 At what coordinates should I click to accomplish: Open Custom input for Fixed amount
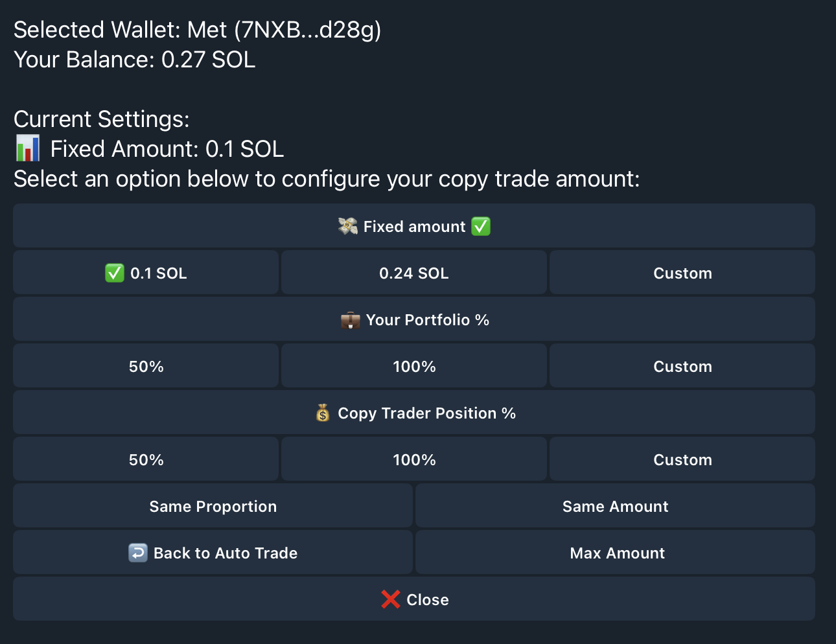[x=682, y=273]
